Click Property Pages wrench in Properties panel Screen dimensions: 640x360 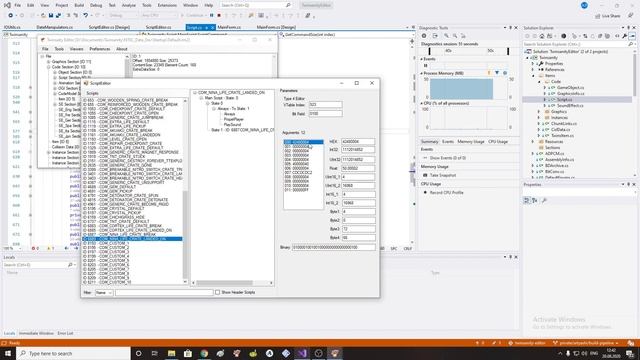point(544,200)
